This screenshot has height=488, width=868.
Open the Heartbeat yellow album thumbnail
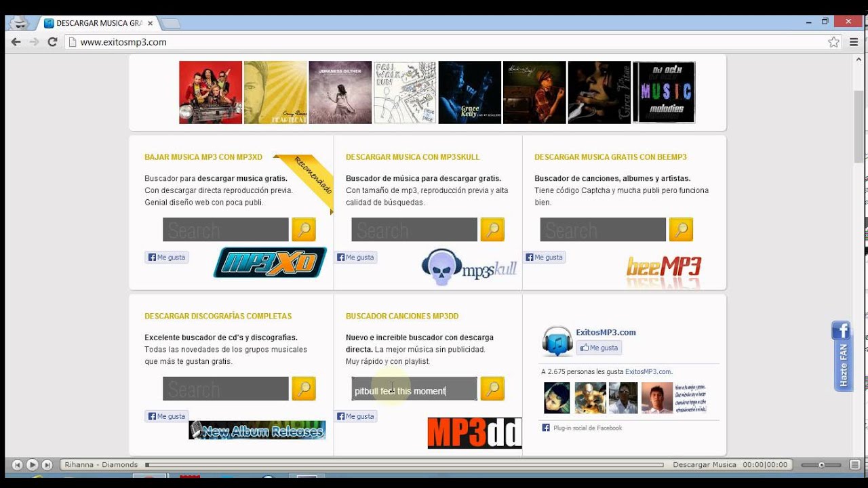click(275, 92)
